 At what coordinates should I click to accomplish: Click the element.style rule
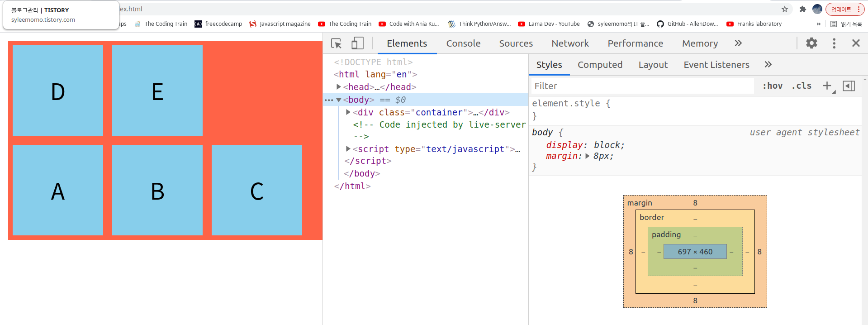(x=571, y=103)
